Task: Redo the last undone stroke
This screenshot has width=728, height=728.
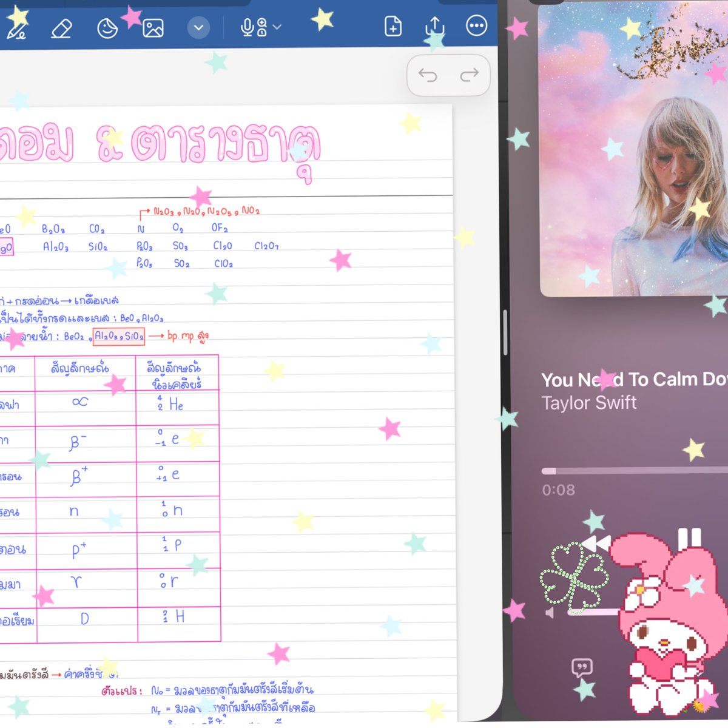Action: coord(469,75)
